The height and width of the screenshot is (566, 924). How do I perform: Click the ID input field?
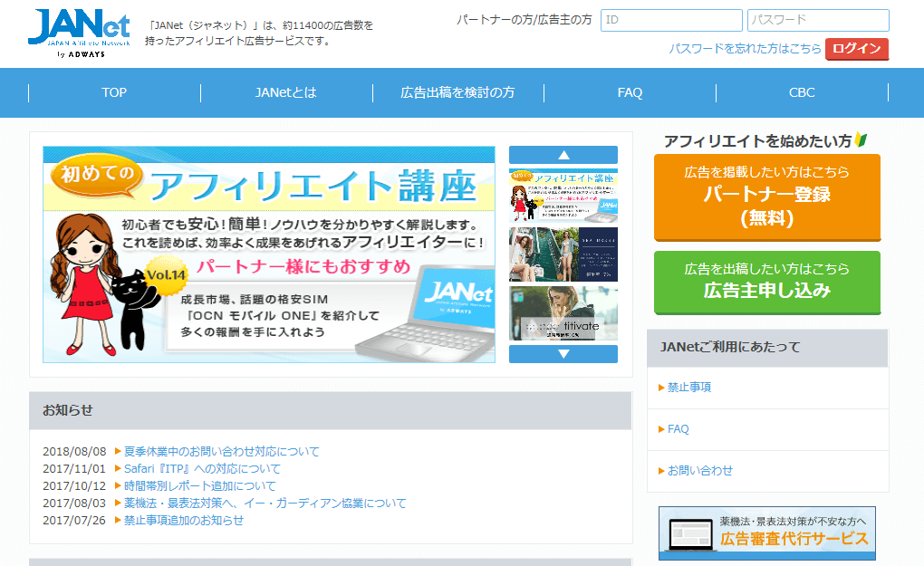(671, 20)
